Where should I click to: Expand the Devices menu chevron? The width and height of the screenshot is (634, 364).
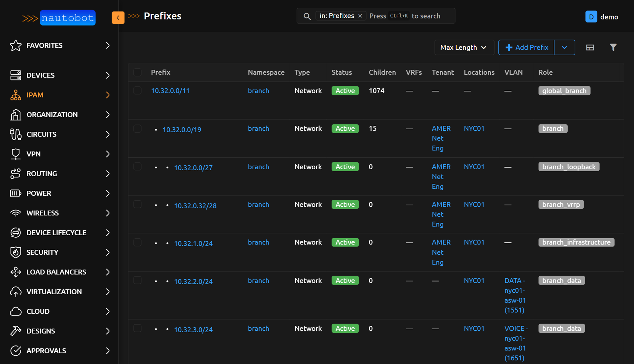click(x=108, y=75)
